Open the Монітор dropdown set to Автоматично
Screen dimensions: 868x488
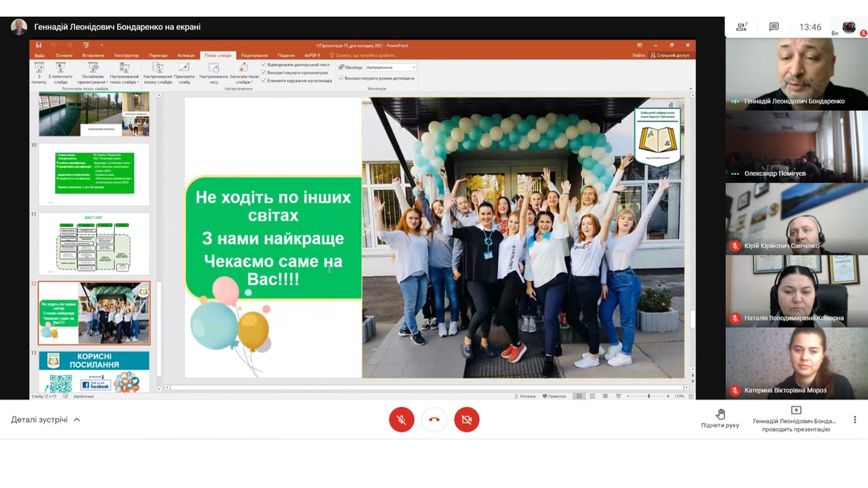pos(390,67)
